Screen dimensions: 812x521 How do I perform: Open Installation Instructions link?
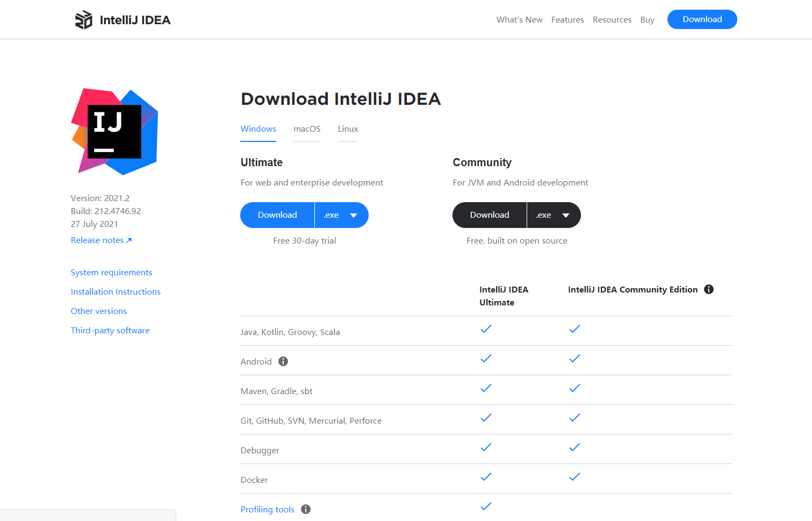(116, 292)
